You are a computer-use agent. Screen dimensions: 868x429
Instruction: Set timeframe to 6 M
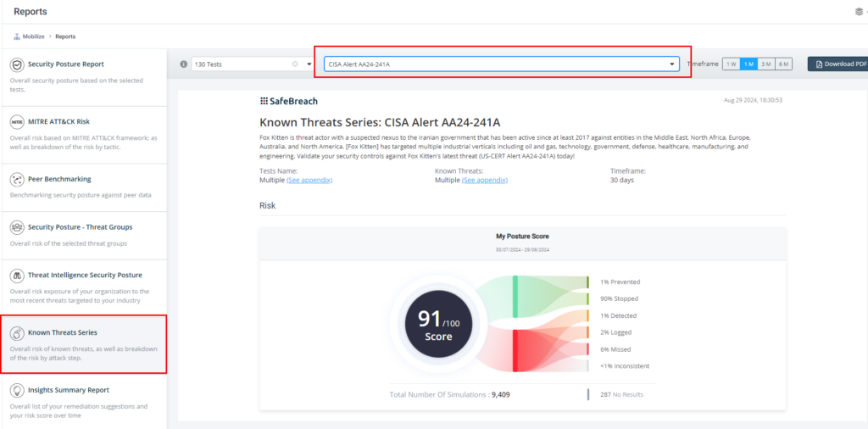783,64
